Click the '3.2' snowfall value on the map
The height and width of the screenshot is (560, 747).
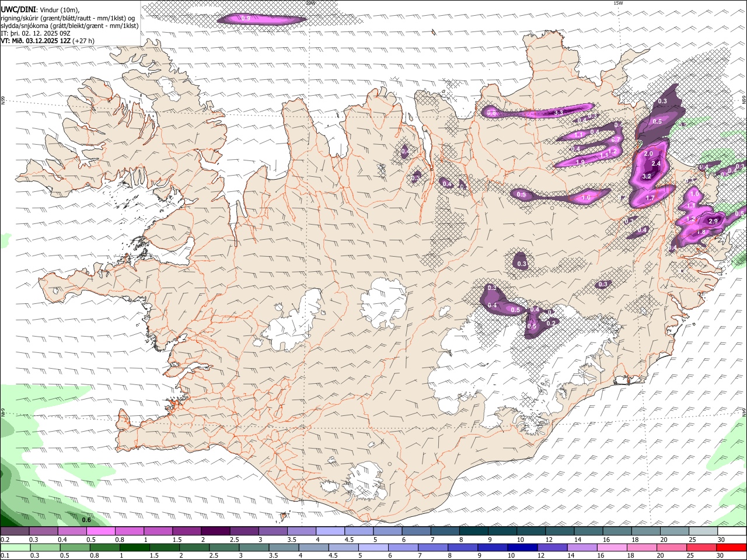647,176
